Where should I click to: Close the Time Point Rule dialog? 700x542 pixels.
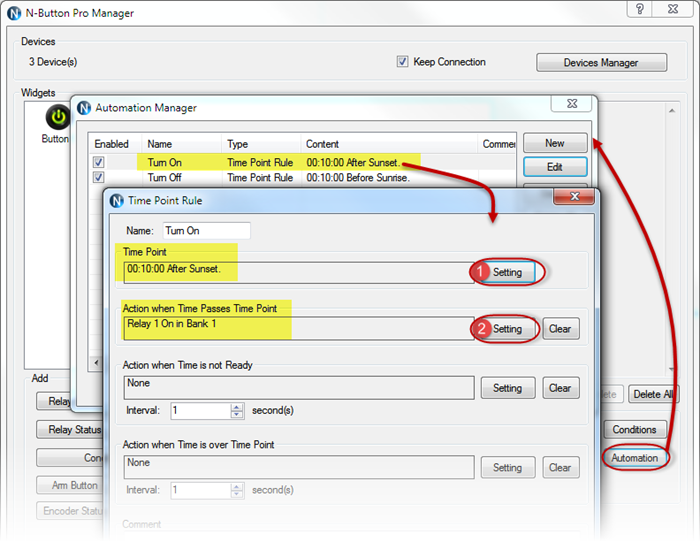tap(574, 196)
